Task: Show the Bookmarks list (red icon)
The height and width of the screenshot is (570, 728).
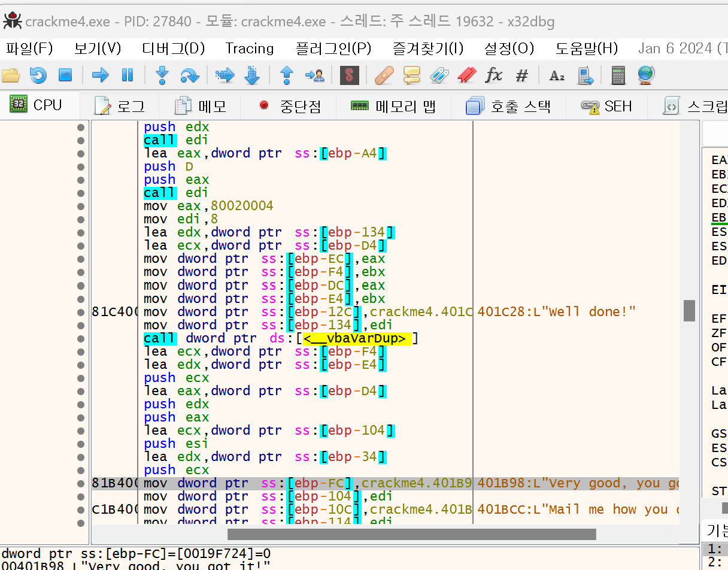Action: (466, 75)
